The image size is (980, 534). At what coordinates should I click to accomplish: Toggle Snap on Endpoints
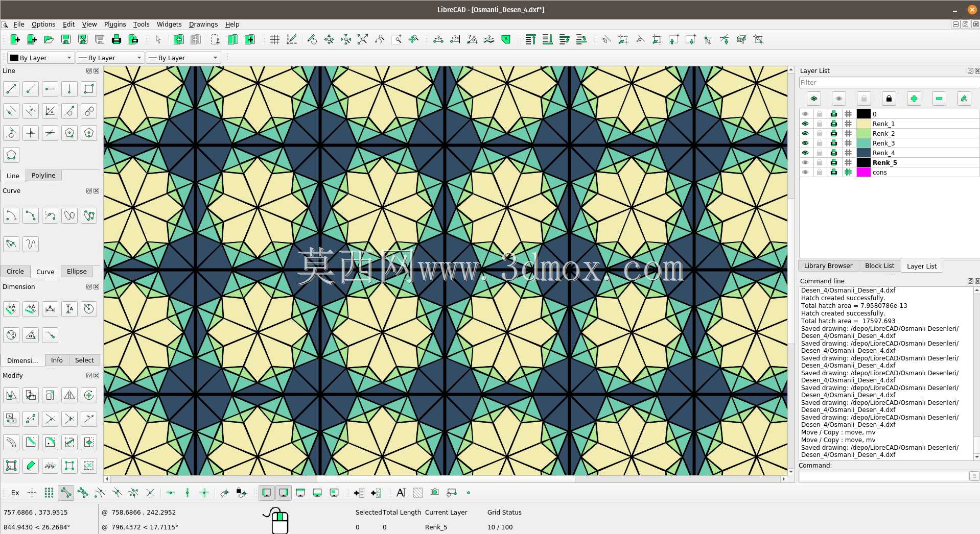point(66,493)
